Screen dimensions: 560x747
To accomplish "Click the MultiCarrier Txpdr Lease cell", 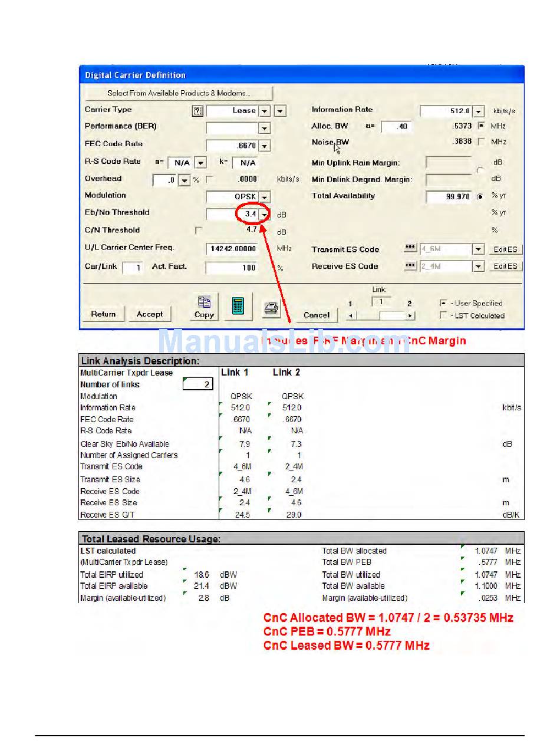I will [x=127, y=373].
